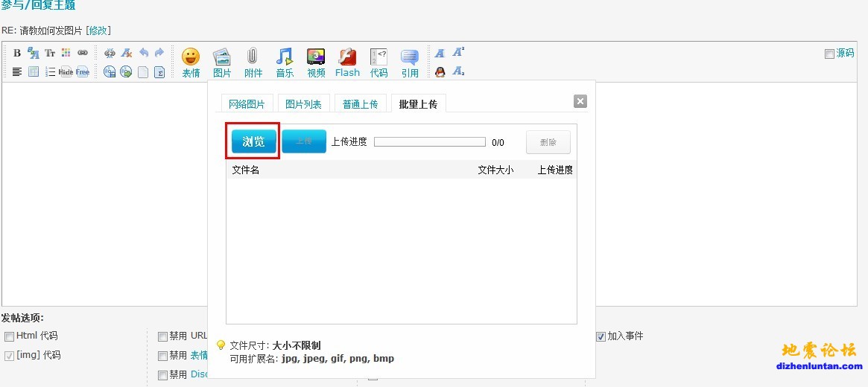The width and height of the screenshot is (868, 387).
Task: Insert a code block via 代码
Action: tap(378, 63)
